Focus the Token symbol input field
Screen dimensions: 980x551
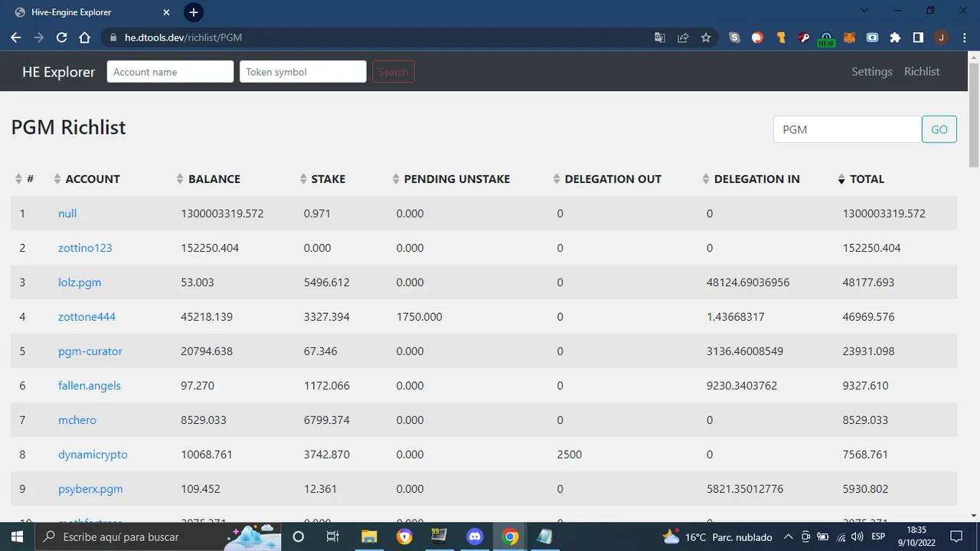pos(303,72)
